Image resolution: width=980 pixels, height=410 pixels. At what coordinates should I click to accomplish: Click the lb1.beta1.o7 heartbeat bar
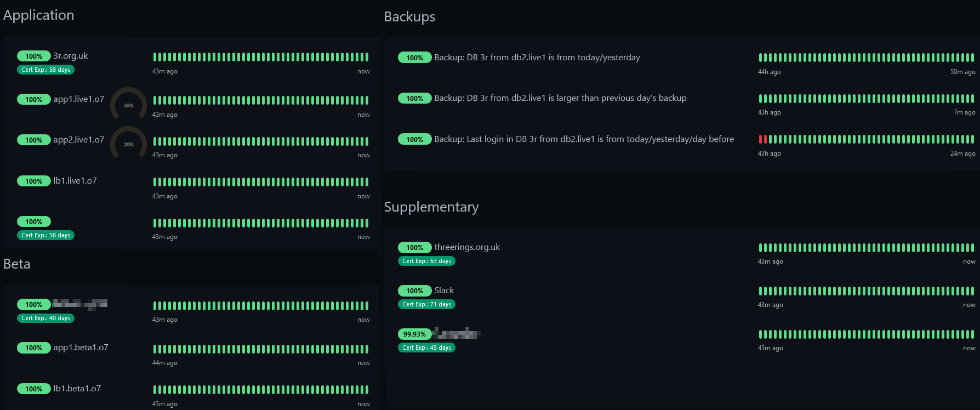(260, 390)
